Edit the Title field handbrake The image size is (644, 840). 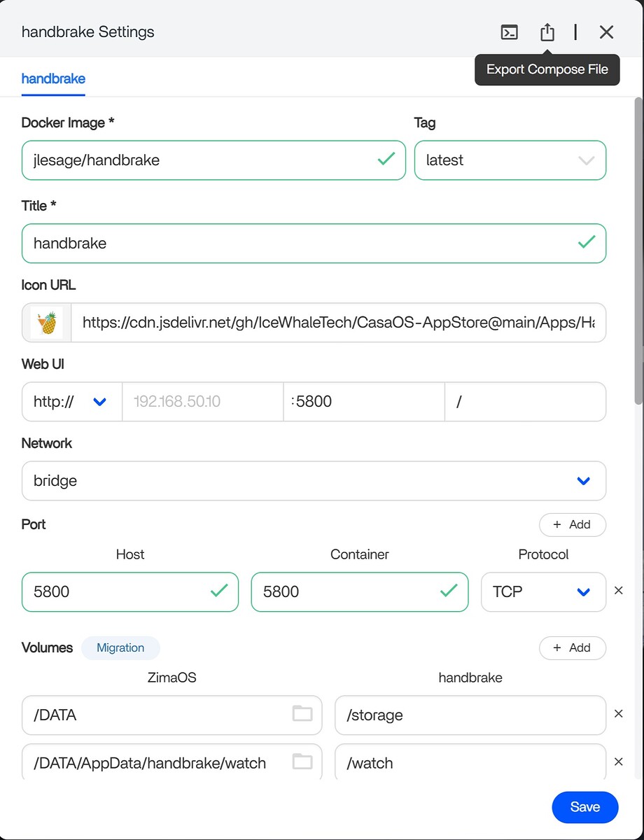(314, 244)
